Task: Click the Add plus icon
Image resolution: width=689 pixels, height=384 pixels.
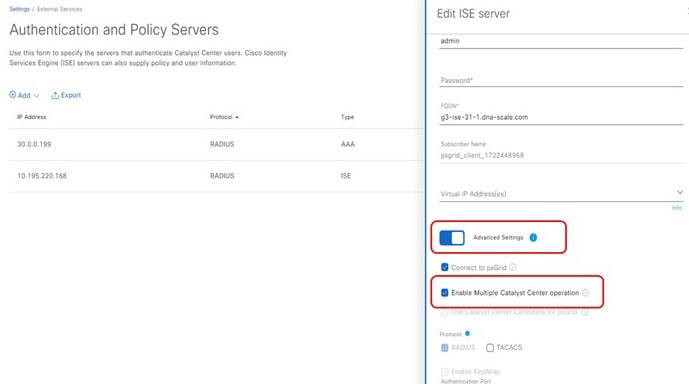Action: click(12, 94)
